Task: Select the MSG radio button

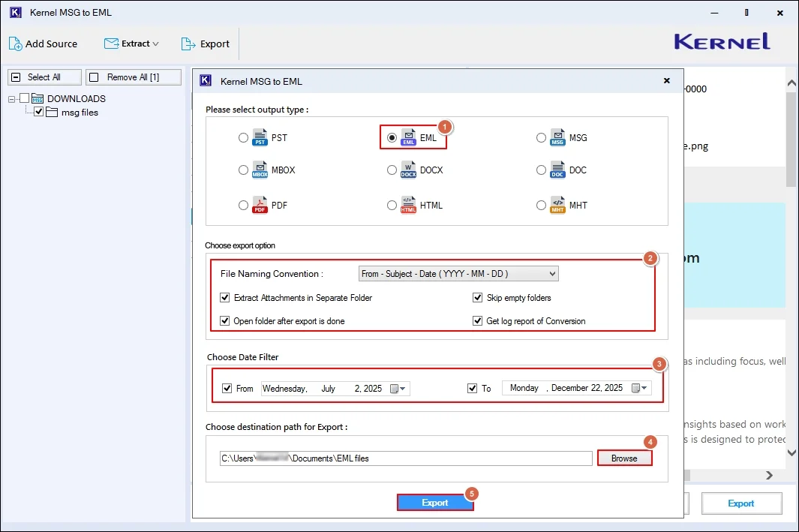Action: [x=541, y=137]
